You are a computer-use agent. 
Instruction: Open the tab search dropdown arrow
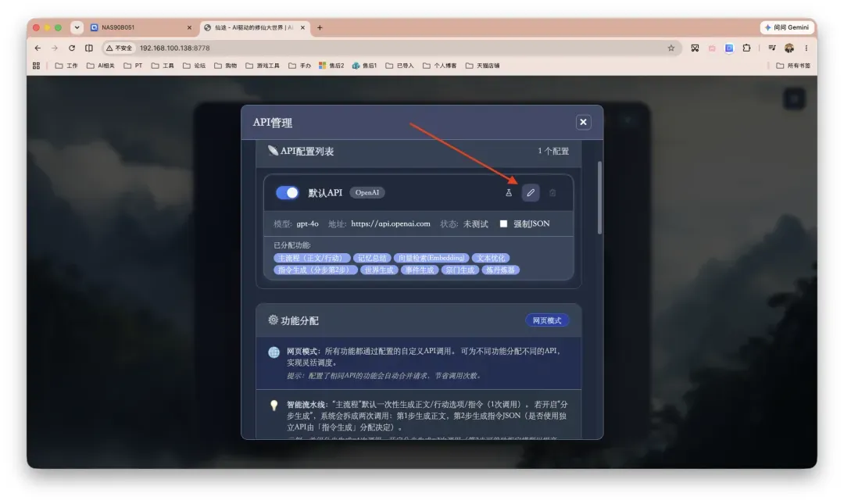77,27
